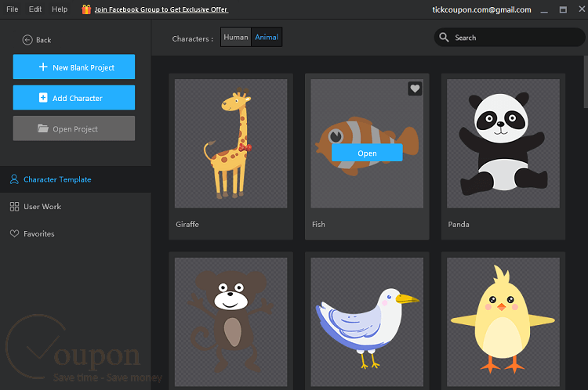Screen dimensions: 588x390
Task: Click the vertical scrollbar thumb
Action: coord(586,81)
